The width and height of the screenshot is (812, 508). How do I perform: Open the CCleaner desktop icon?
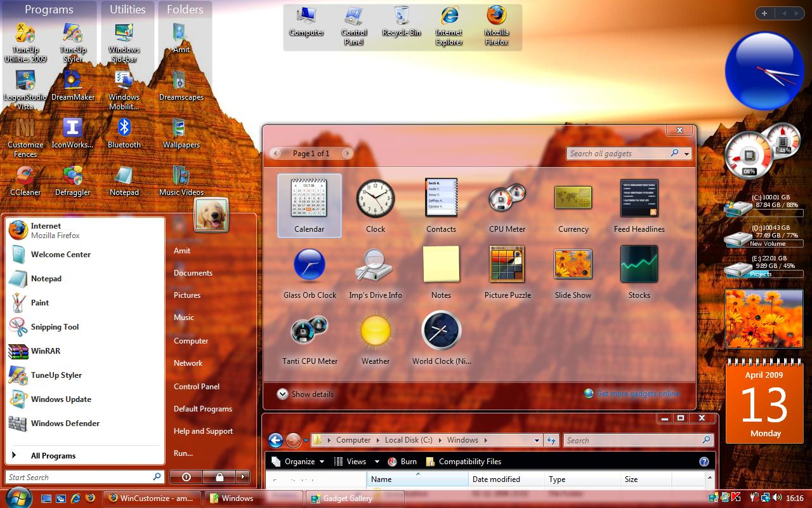(x=25, y=181)
